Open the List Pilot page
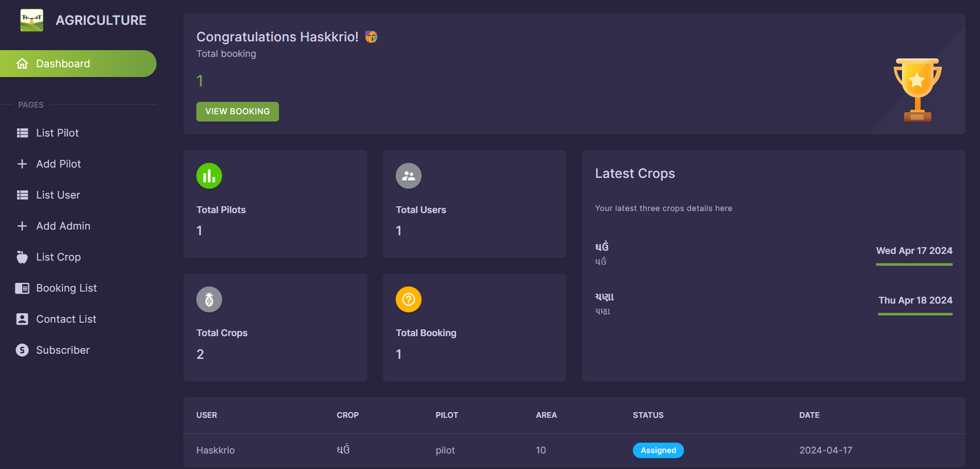The height and width of the screenshot is (469, 980). click(57, 133)
